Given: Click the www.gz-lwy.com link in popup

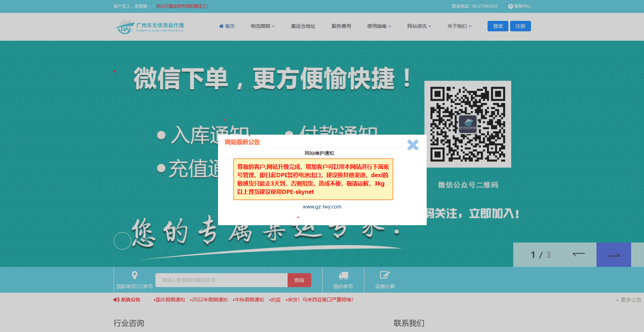Looking at the screenshot, I should pos(322,207).
